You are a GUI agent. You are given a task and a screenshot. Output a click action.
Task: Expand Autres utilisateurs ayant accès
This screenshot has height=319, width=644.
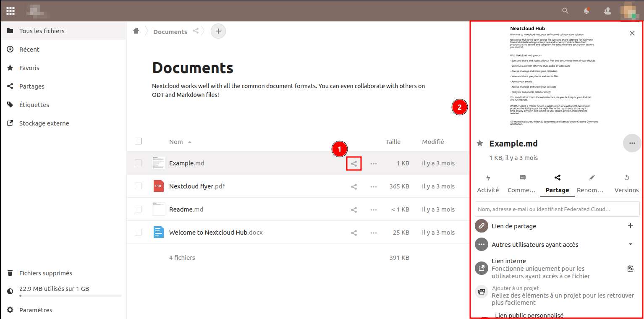pyautogui.click(x=630, y=244)
